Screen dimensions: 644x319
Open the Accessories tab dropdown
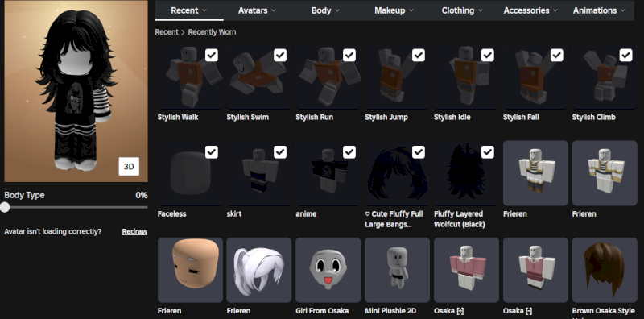[x=531, y=10]
